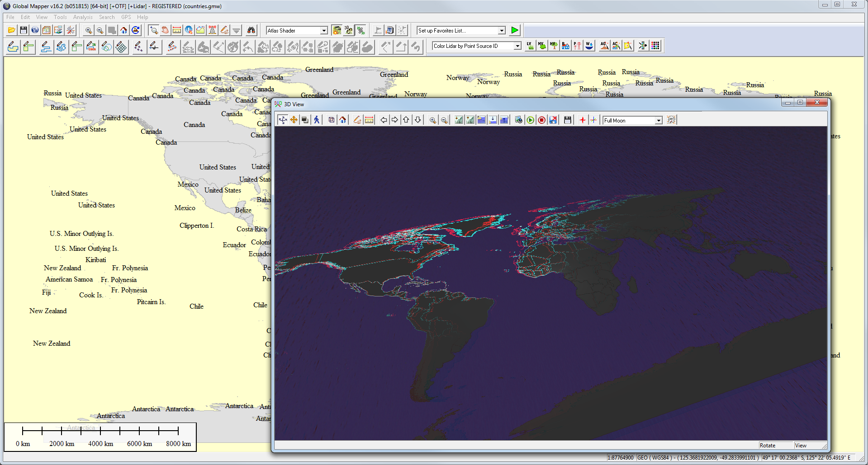
Task: Click the Kiribati map label
Action: 95,260
